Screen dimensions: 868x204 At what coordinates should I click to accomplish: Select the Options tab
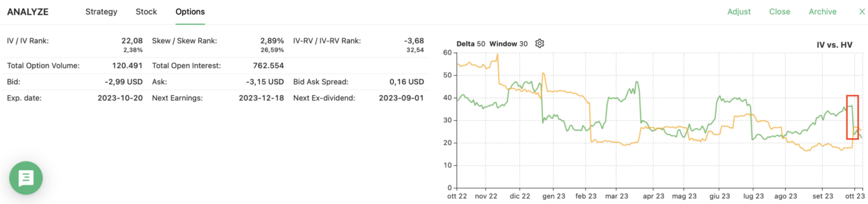coord(190,12)
